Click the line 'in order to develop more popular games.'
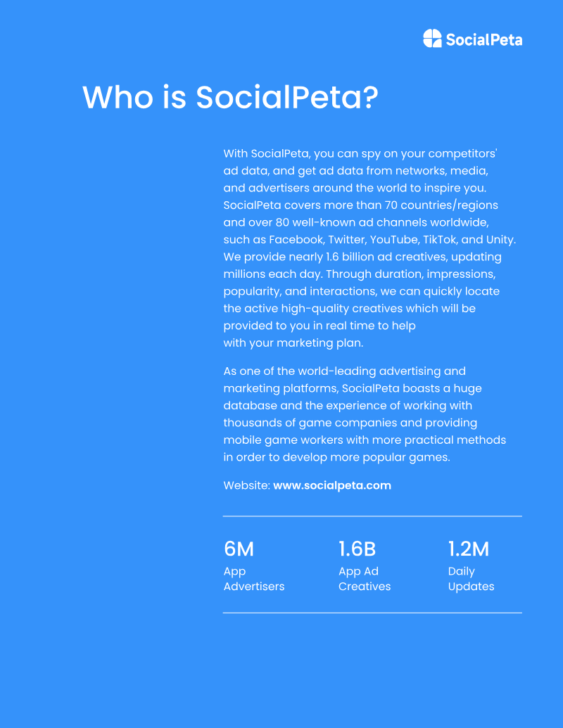This screenshot has width=563, height=728. pos(337,457)
